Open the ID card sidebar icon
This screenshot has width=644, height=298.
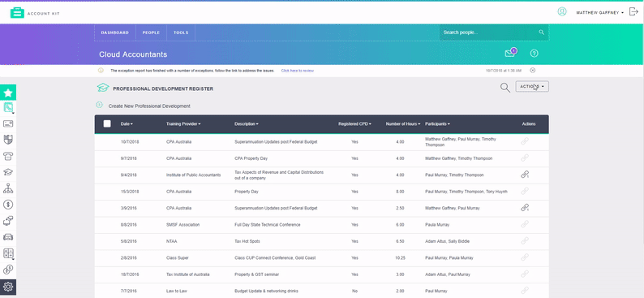pyautogui.click(x=8, y=123)
